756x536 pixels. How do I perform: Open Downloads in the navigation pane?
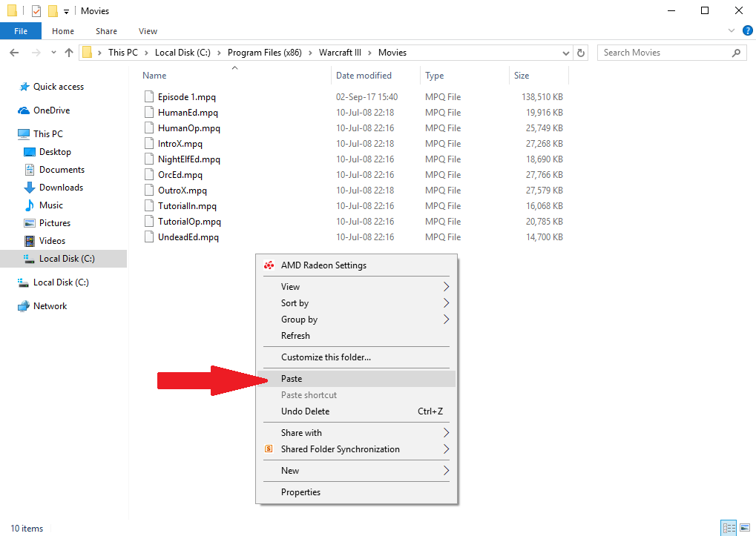click(x=62, y=188)
